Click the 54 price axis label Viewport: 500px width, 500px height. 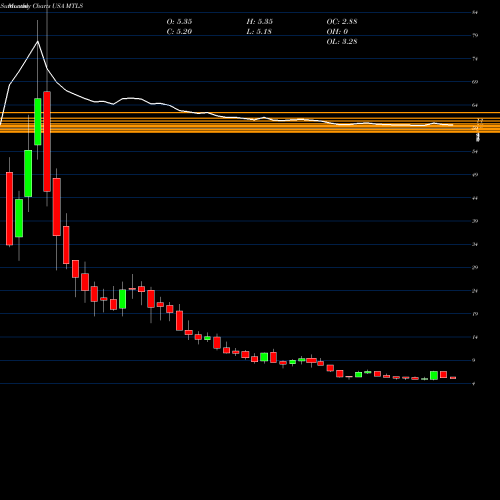tap(475, 152)
